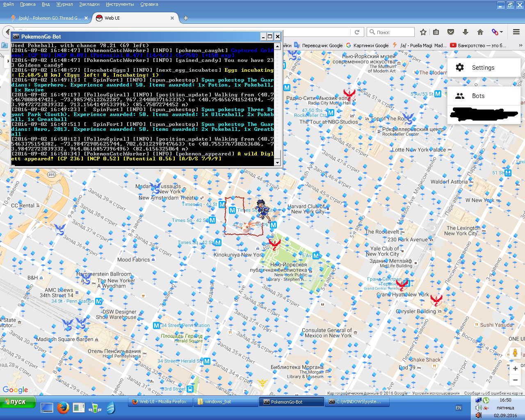Viewport: 525px width, 420px height.
Task: Launch Firefox from the quick launch bar
Action: [63, 408]
